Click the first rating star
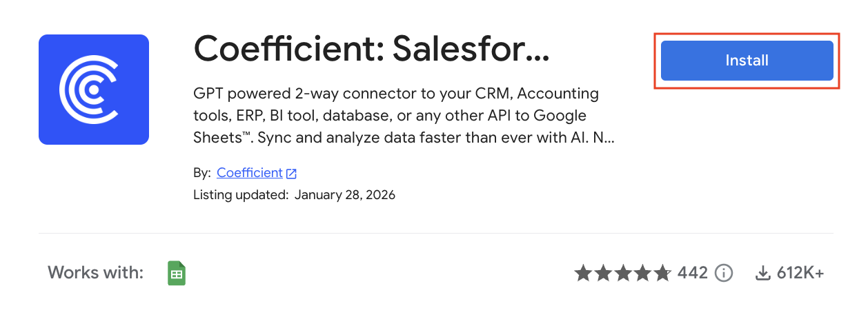 coord(583,274)
